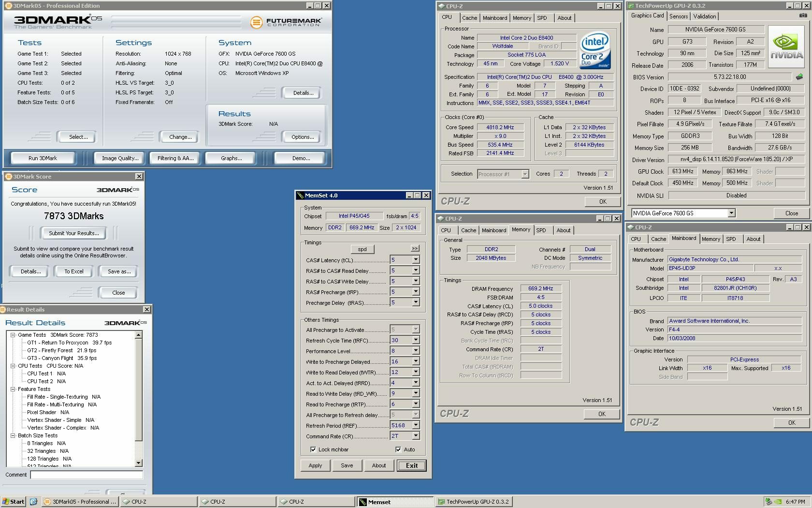This screenshot has width=812, height=508.
Task: Click Comment input field
Action: [87, 475]
